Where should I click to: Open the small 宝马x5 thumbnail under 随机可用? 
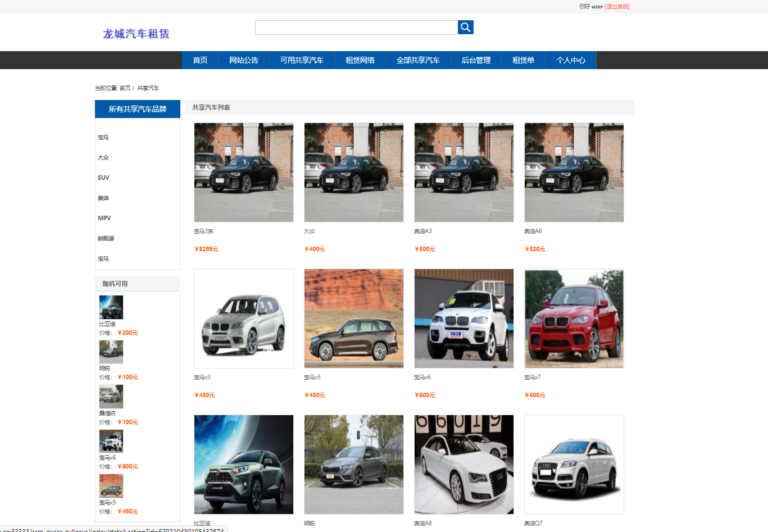[111, 486]
